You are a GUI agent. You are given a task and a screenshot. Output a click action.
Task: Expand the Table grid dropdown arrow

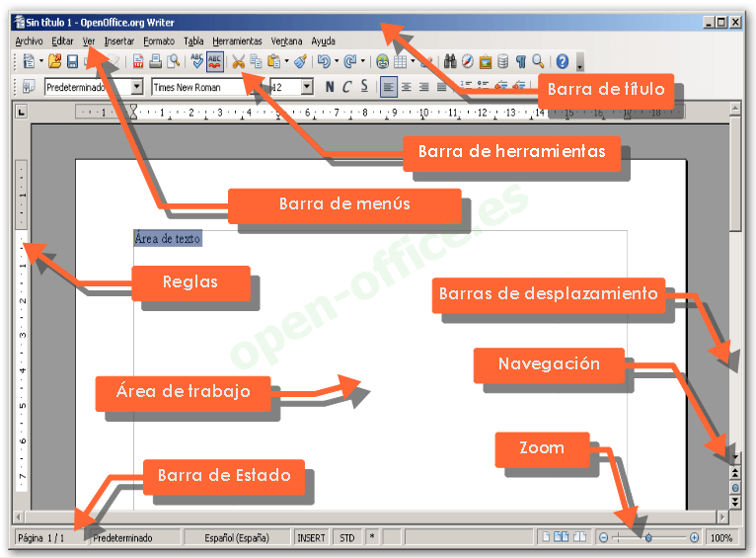tap(413, 61)
